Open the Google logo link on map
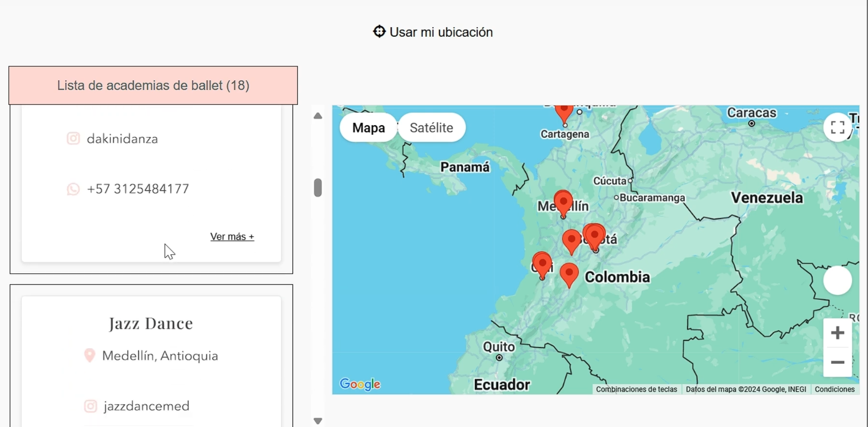 tap(360, 384)
